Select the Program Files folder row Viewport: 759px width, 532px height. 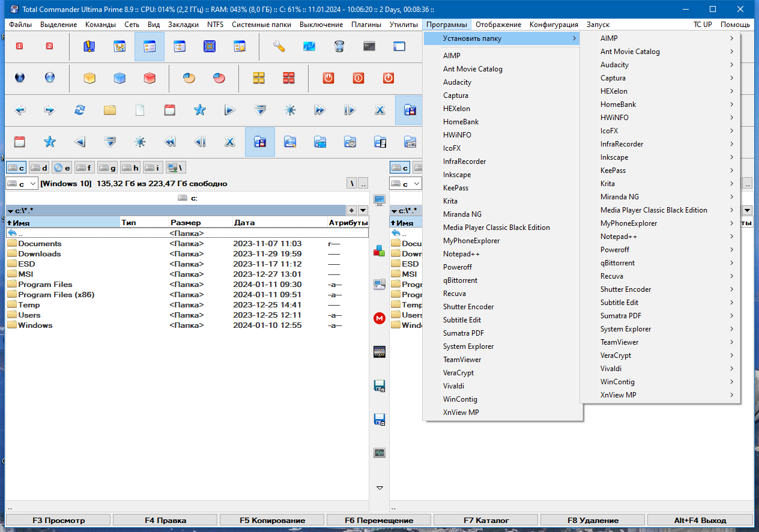click(187, 285)
